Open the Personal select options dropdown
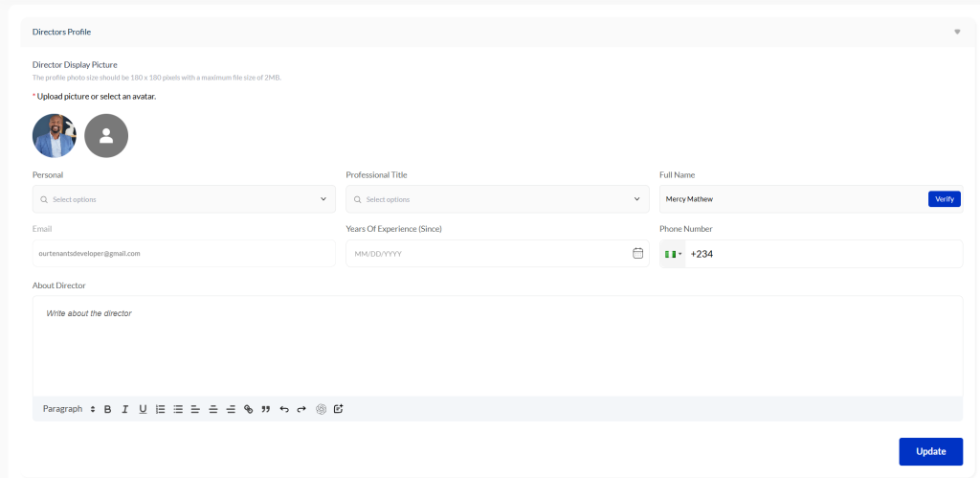This screenshot has height=478, width=980. tap(184, 199)
